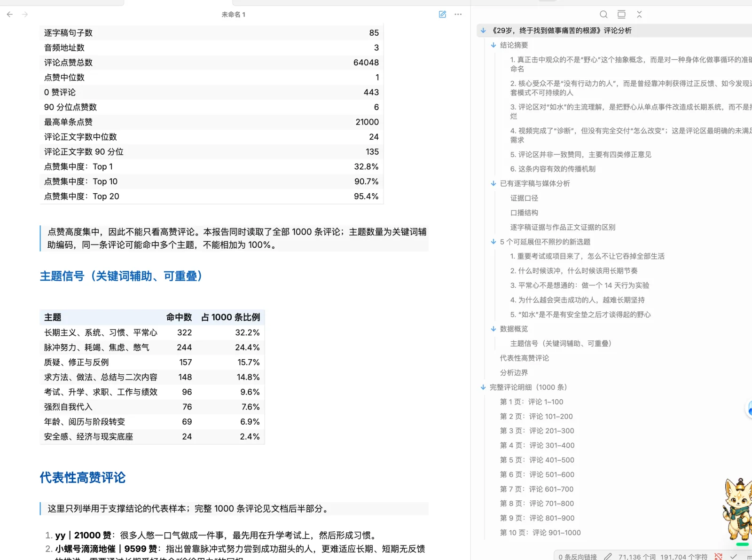The height and width of the screenshot is (560, 752).
Task: Click the pencil icon in status bar
Action: point(608,556)
